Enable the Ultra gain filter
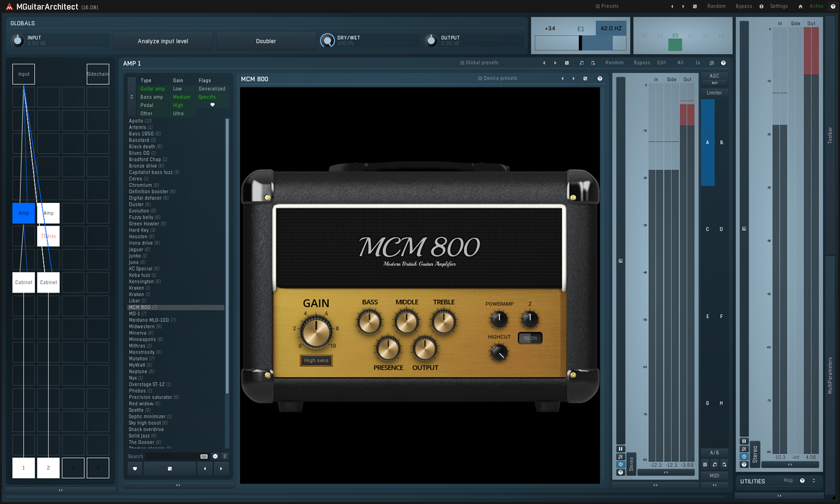This screenshot has height=504, width=840. coord(178,113)
